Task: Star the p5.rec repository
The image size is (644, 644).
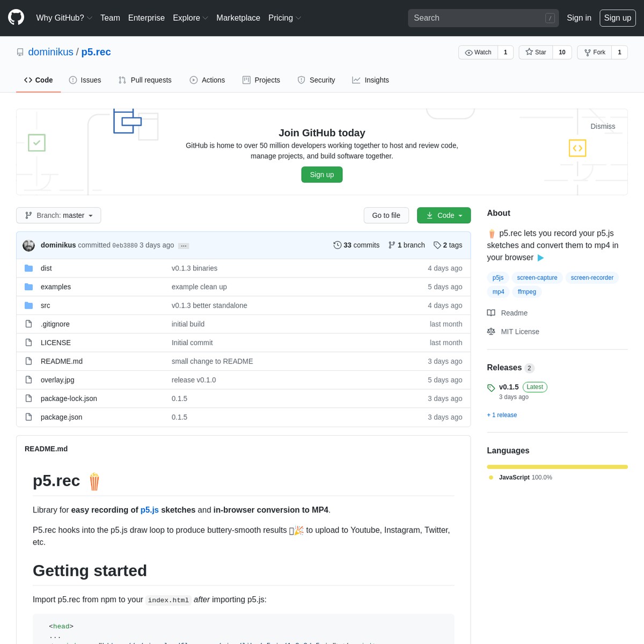Action: [x=536, y=52]
